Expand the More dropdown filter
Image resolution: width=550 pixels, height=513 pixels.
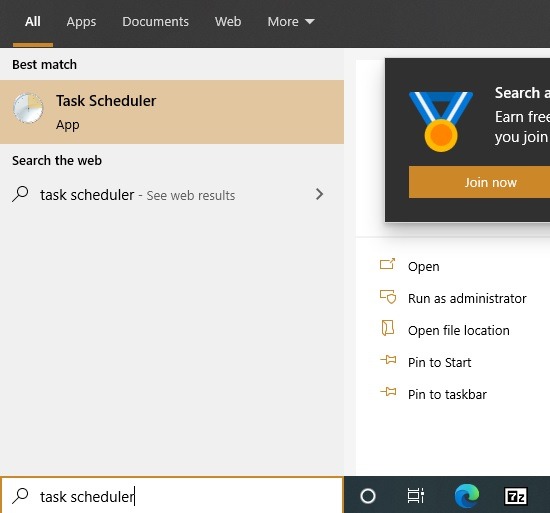pos(291,22)
